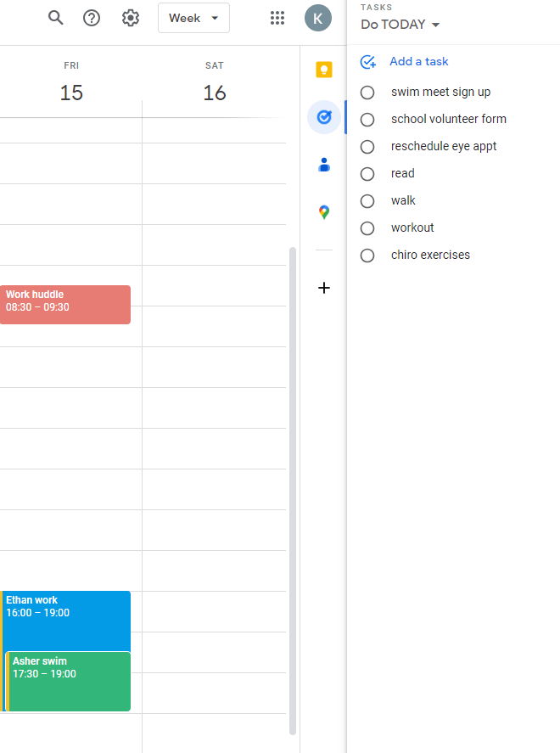Open the Help support icon
560x753 pixels.
(x=92, y=18)
